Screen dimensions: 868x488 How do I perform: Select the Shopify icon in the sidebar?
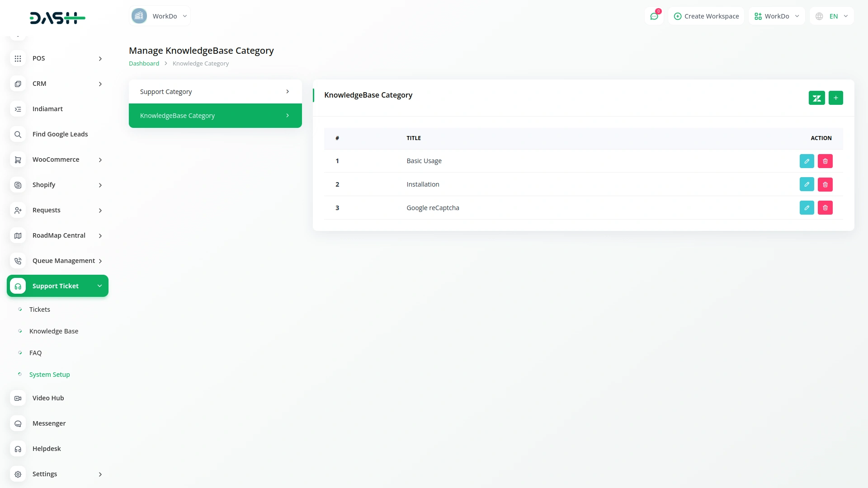click(x=18, y=185)
